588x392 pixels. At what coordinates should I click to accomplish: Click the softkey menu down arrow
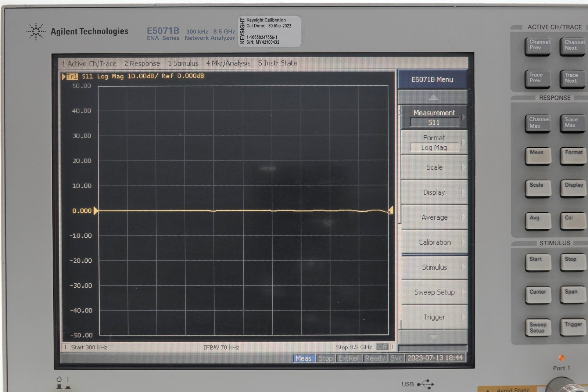pyautogui.click(x=433, y=337)
